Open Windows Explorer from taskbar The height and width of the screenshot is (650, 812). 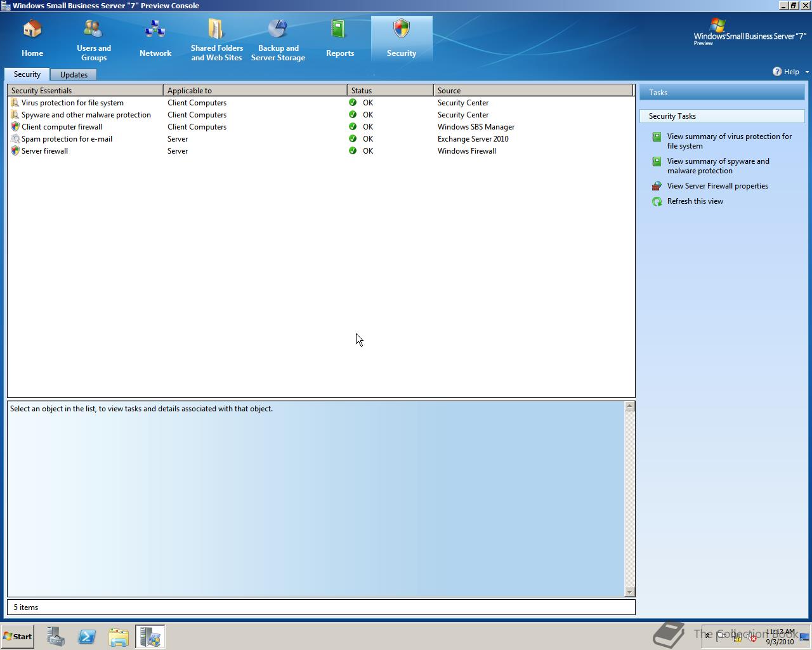pyautogui.click(x=119, y=637)
